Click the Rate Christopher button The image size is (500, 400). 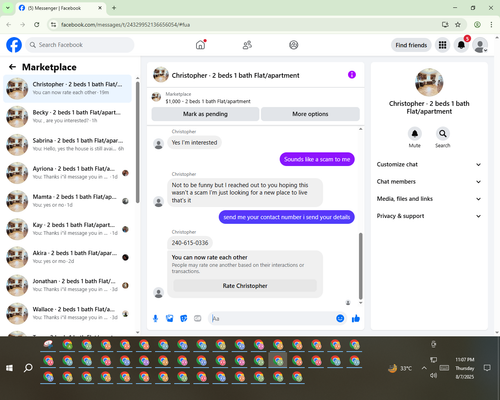point(245,286)
